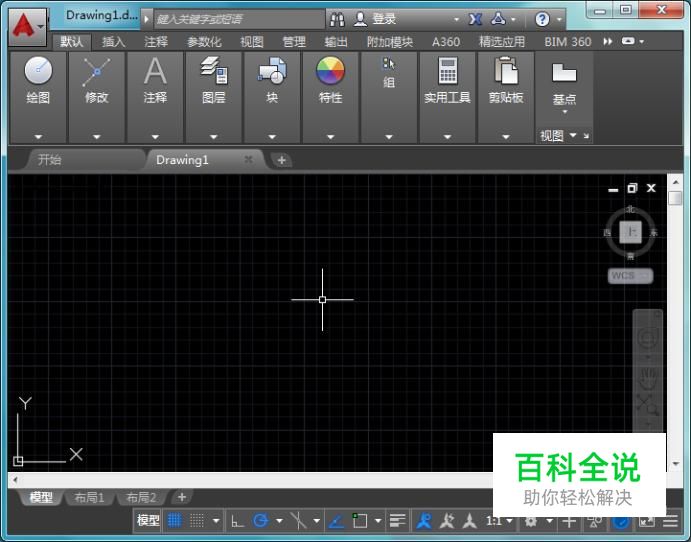This screenshot has width=691, height=542.
Task: Open the 图层 (Layers) ribbon panel
Action: (214, 79)
